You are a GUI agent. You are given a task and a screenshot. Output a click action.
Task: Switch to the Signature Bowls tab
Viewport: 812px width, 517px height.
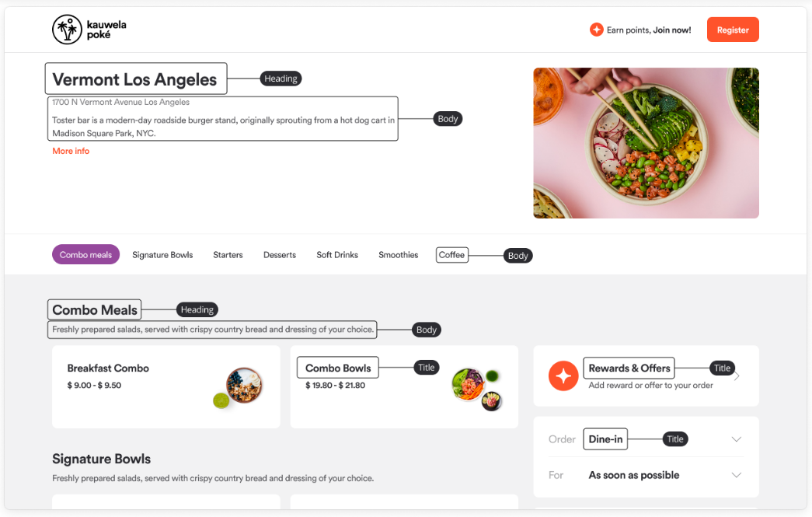click(x=162, y=255)
